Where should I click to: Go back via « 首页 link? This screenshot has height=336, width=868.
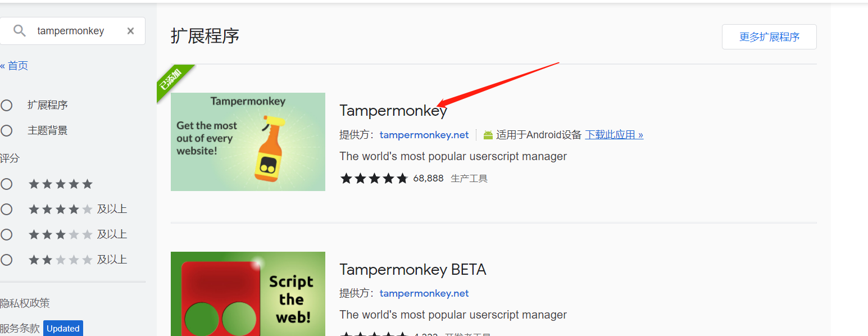click(14, 66)
